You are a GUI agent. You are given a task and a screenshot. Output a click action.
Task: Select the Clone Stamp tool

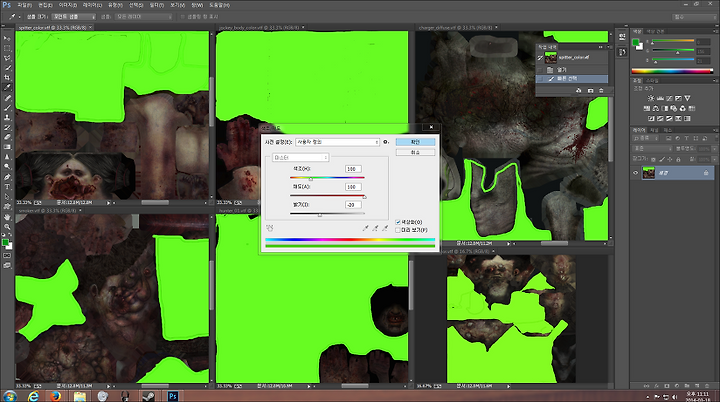pos(7,117)
